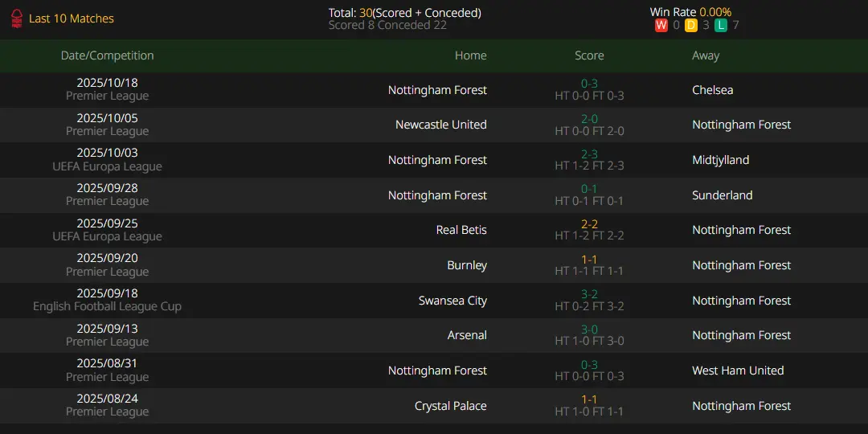Click the English Football League Cup competition label
Screen dimensions: 868x434
(x=108, y=306)
